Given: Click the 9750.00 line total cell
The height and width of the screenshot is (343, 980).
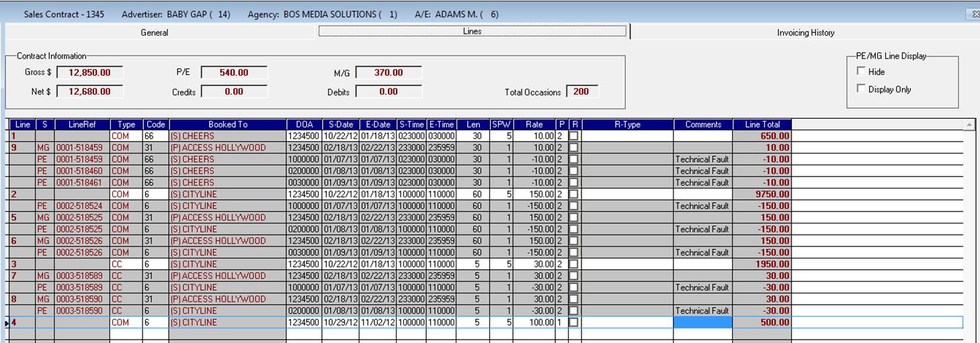Looking at the screenshot, I should 762,194.
